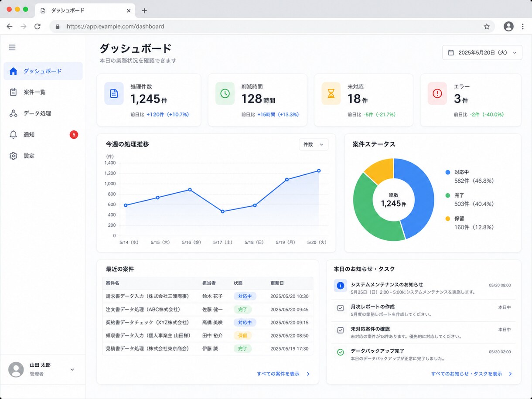Open the 件数 chart dropdown
The width and height of the screenshot is (532, 399).
[314, 144]
